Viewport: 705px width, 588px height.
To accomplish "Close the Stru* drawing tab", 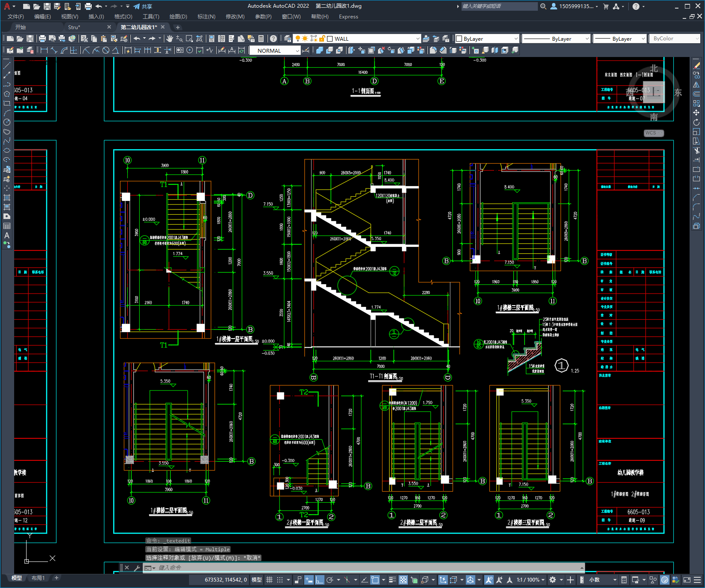I will (x=109, y=27).
